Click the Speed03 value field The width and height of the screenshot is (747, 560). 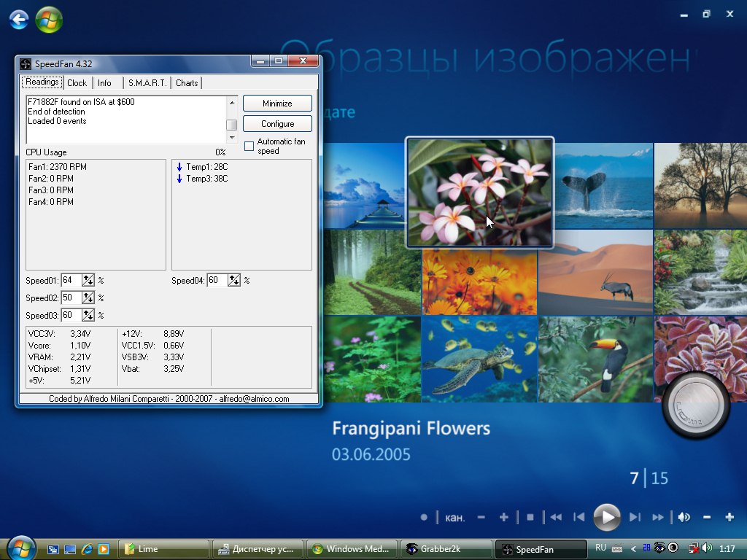(x=71, y=315)
